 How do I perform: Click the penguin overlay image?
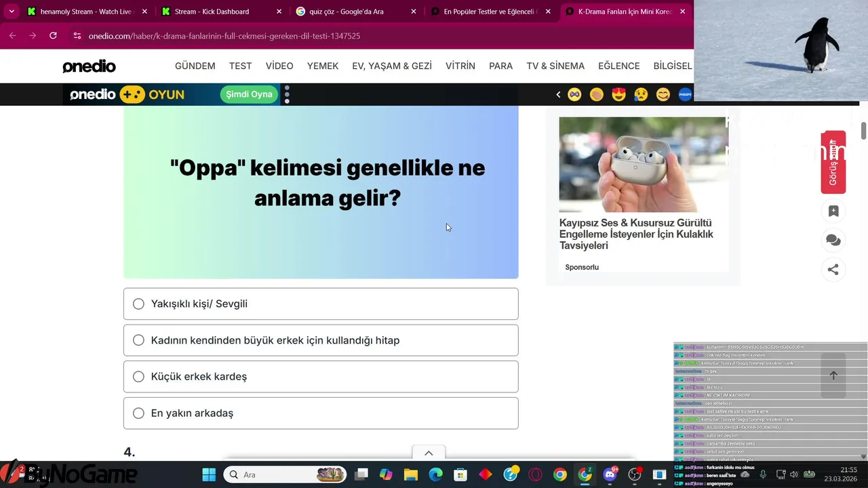coord(781,50)
